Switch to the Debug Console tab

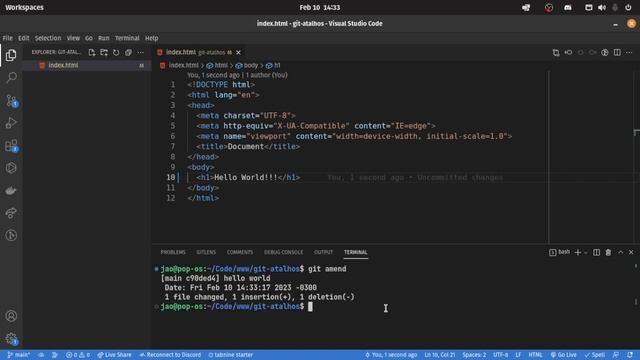tap(283, 252)
